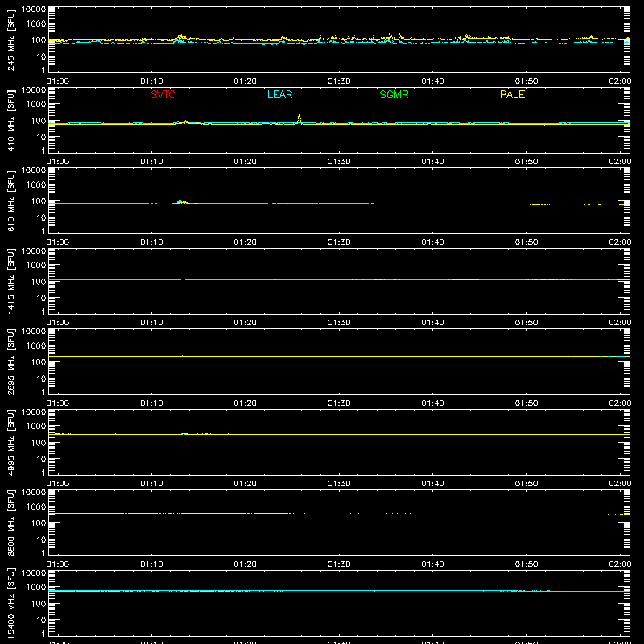Select the '2695 MHz [SFU]' axis title

(x=11, y=361)
